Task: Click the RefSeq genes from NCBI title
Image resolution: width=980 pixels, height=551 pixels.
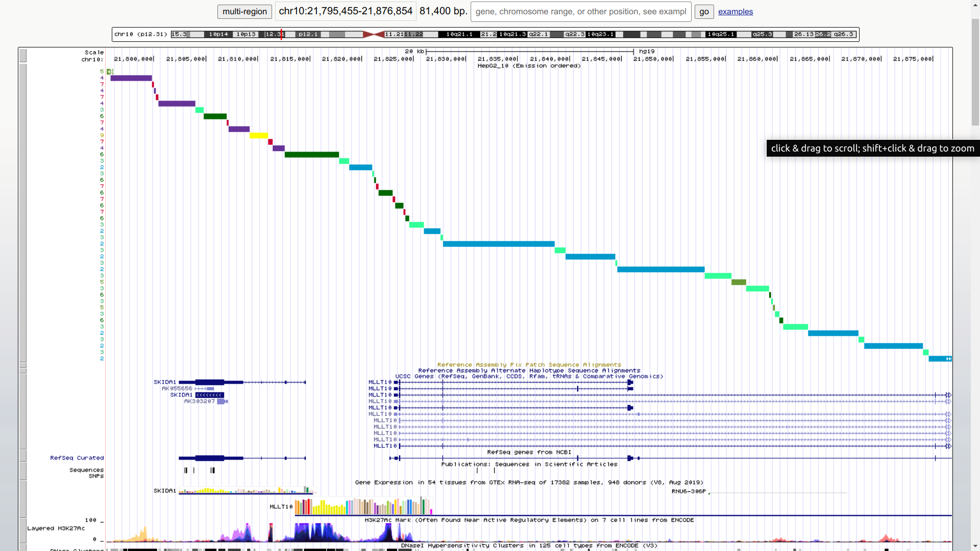Action: pyautogui.click(x=529, y=453)
